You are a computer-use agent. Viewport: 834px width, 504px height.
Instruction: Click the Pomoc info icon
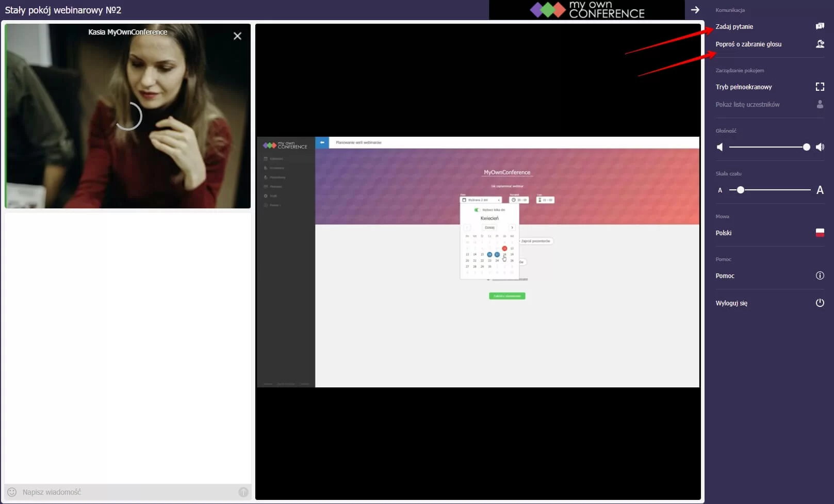point(820,275)
